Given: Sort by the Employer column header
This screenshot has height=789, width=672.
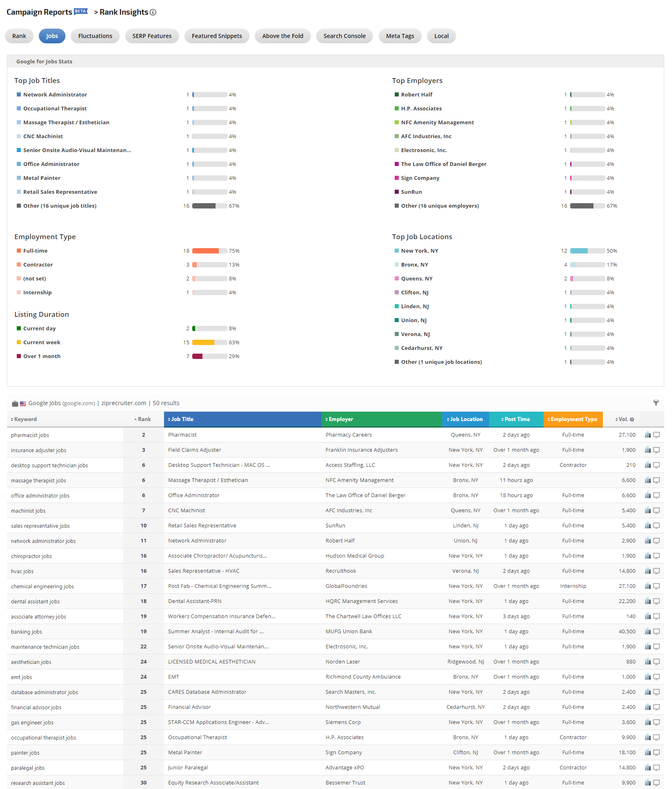Looking at the screenshot, I should point(382,419).
